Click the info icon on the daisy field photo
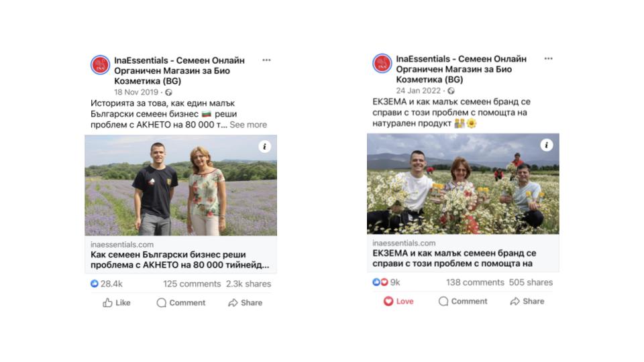 [x=547, y=145]
